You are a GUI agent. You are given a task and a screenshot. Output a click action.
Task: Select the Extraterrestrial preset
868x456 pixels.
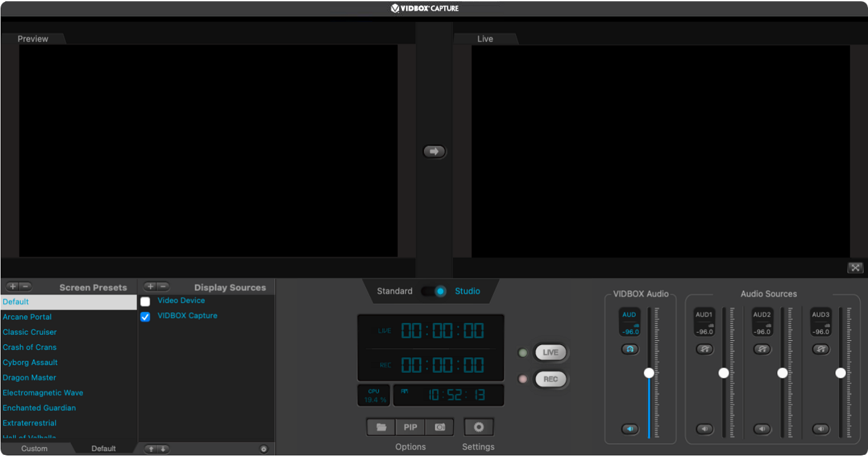tap(69, 423)
